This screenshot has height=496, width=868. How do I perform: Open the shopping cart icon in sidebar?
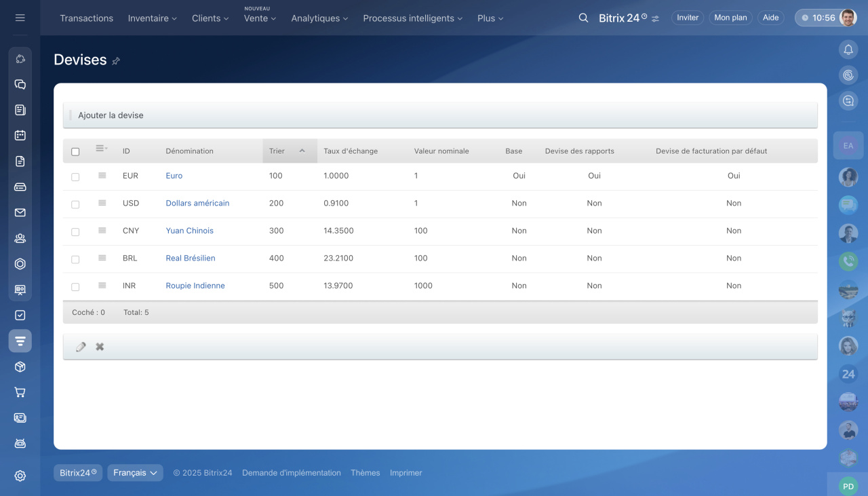point(20,392)
